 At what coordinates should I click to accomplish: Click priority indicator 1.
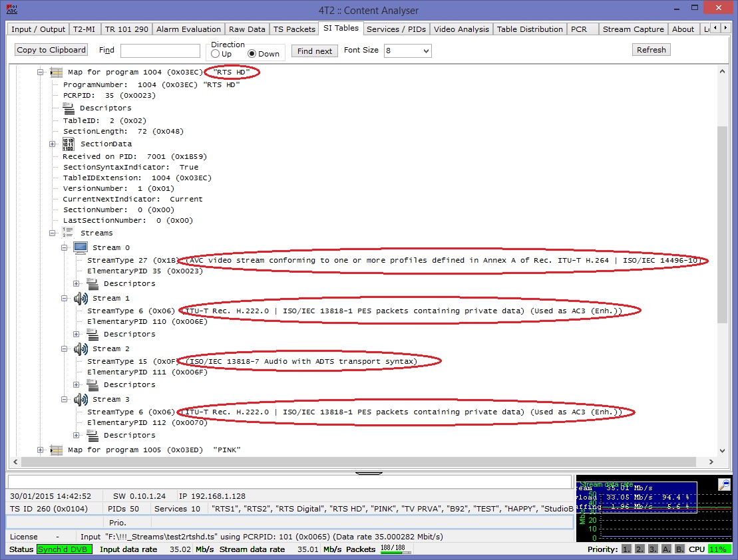click(x=626, y=549)
